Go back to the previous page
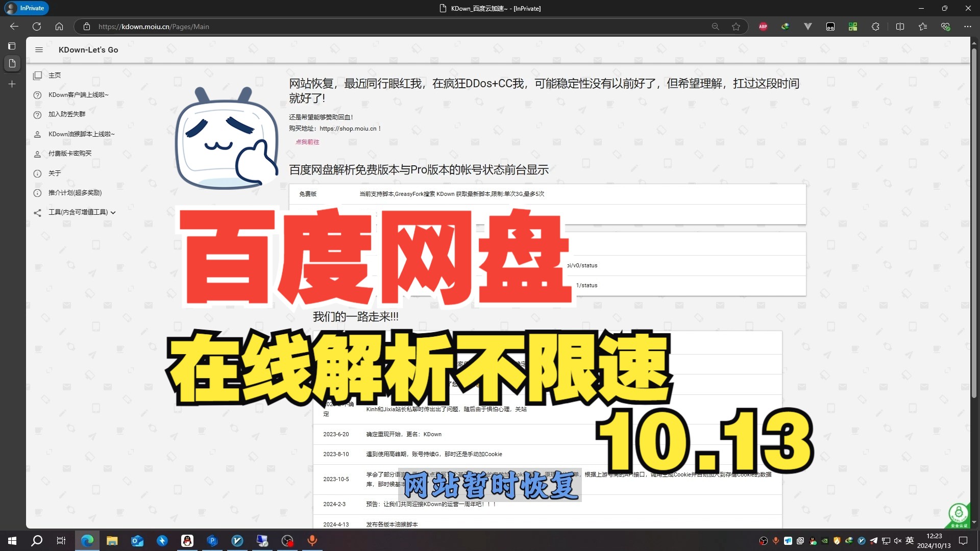The image size is (980, 551). (x=14, y=27)
